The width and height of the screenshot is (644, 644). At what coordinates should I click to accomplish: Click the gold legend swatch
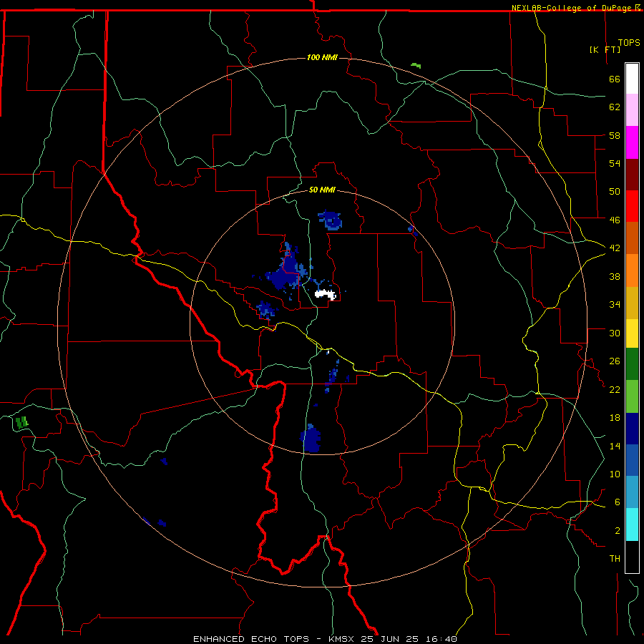point(632,302)
